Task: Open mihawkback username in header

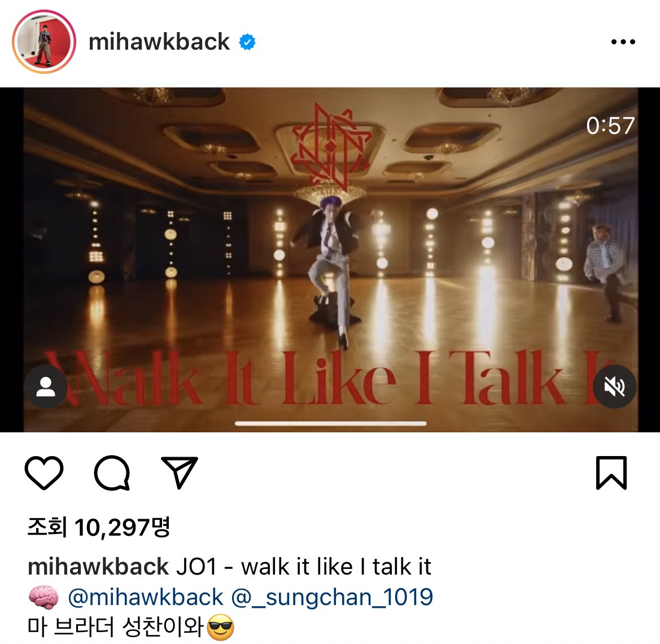Action: tap(159, 42)
